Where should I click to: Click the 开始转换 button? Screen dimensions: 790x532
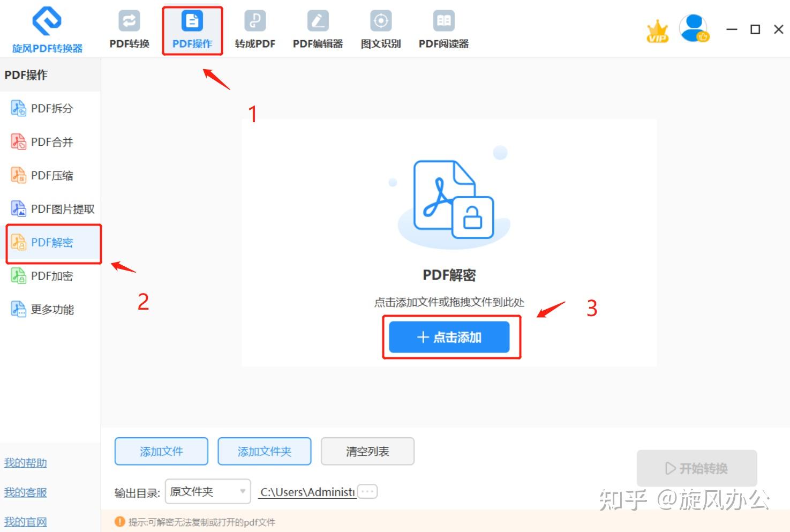pos(697,468)
